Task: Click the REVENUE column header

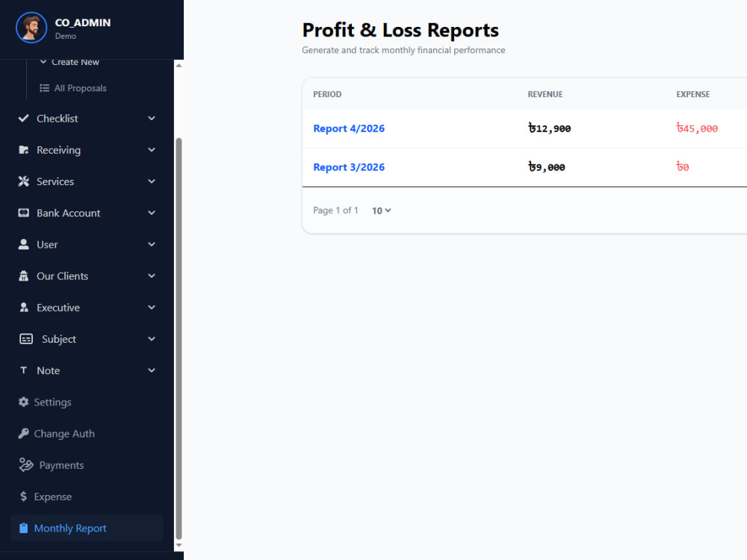Action: click(545, 94)
